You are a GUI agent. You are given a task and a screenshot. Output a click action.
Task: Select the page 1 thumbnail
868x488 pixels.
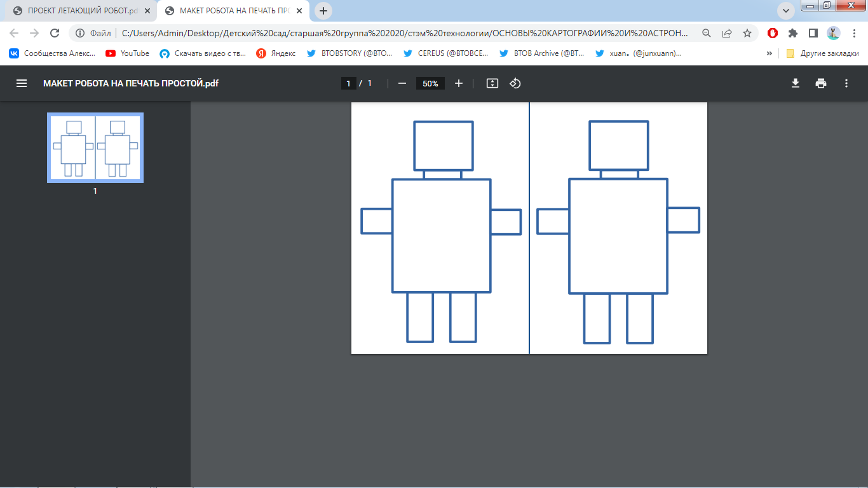tap(95, 147)
